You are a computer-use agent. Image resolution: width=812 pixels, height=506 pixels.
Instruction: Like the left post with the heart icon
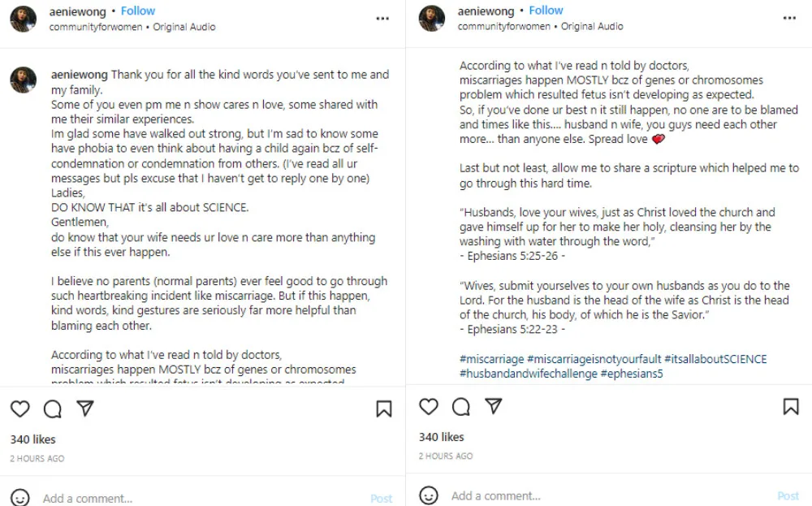point(19,409)
